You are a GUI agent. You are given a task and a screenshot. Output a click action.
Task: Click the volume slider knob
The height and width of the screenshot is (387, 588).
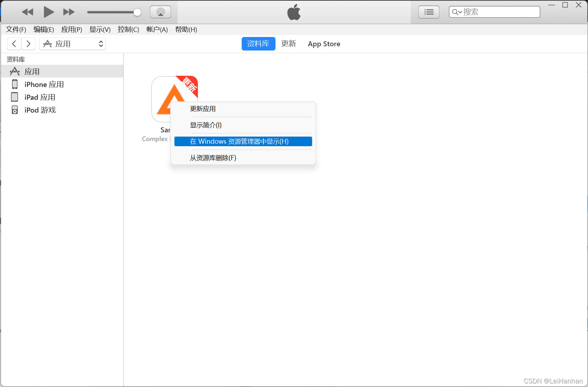[x=137, y=12]
